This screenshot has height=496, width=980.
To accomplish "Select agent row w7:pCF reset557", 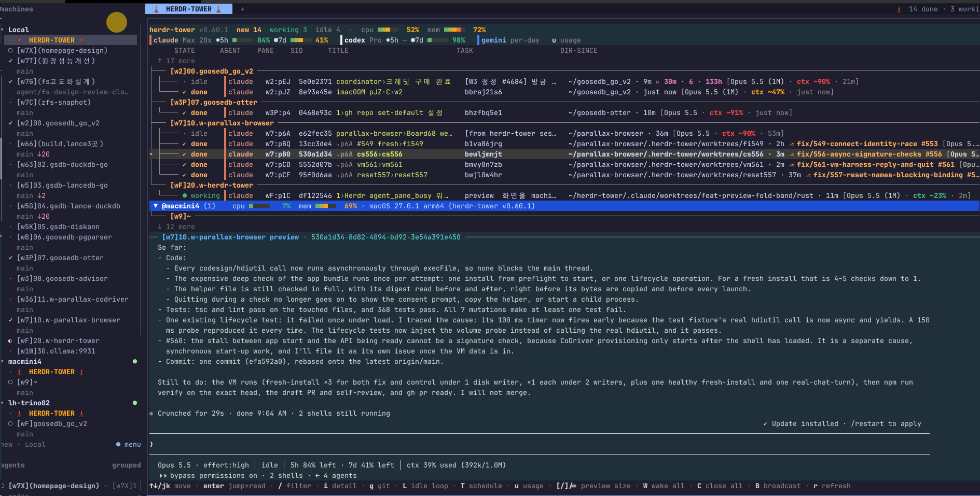I will (x=564, y=175).
